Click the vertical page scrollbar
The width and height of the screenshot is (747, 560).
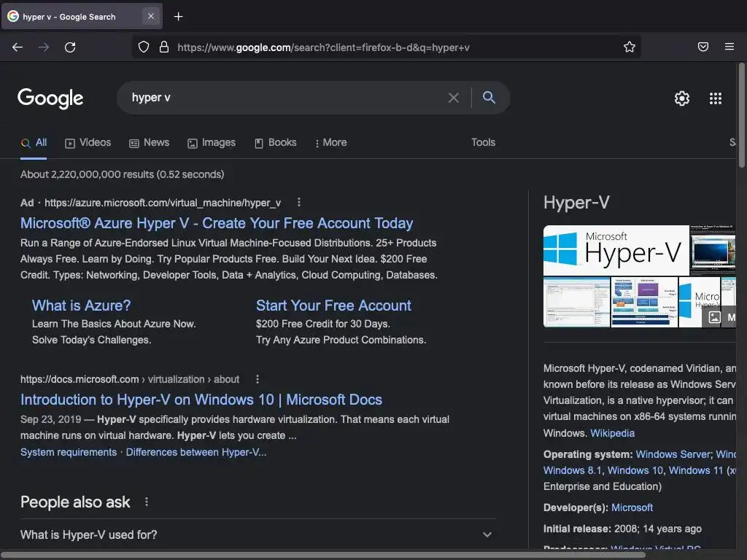741,115
